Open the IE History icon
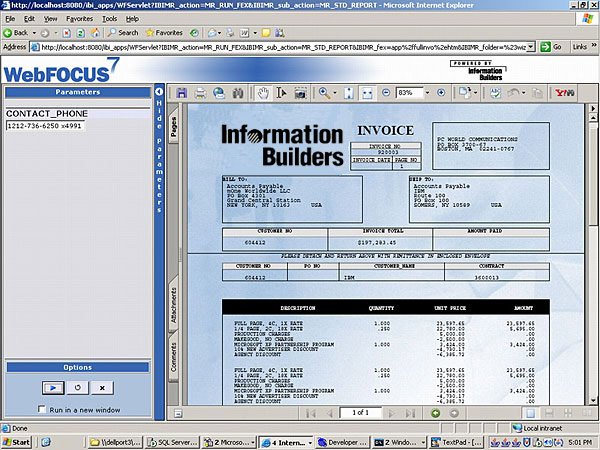Viewport: 600px width, 450px height. pyautogui.click(x=194, y=33)
